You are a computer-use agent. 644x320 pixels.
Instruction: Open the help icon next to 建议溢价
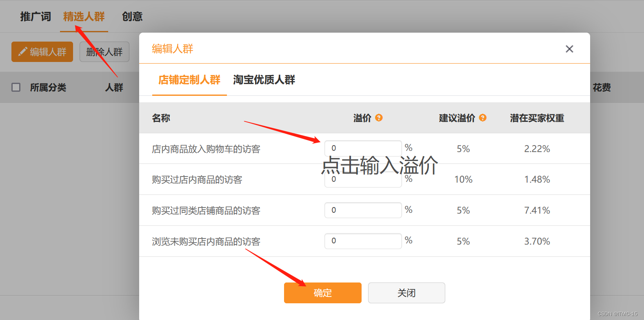coord(483,118)
